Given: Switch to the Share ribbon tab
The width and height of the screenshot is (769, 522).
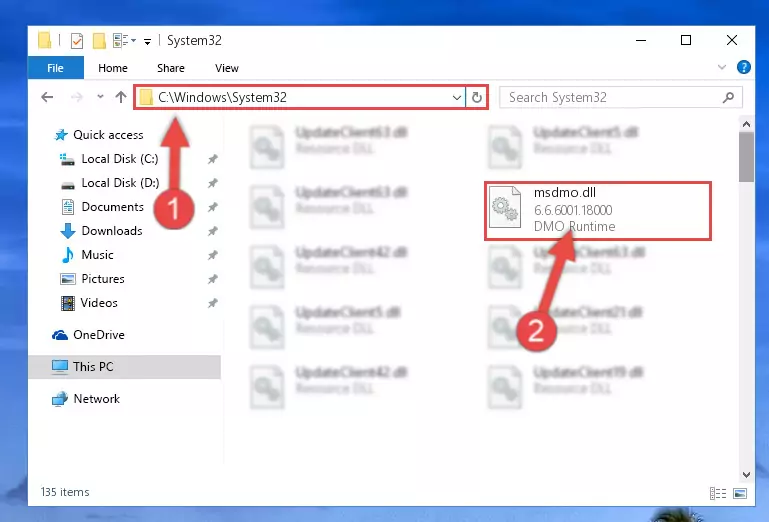Looking at the screenshot, I should click(171, 68).
